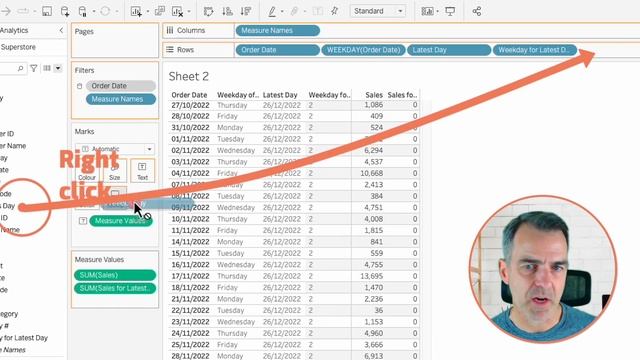Click the Size button on Marks card
This screenshot has height=360, width=640.
tap(115, 171)
